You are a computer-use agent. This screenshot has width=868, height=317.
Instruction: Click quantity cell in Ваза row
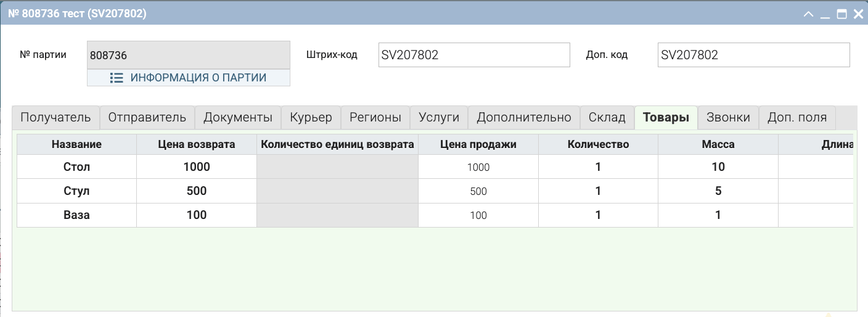tap(598, 215)
